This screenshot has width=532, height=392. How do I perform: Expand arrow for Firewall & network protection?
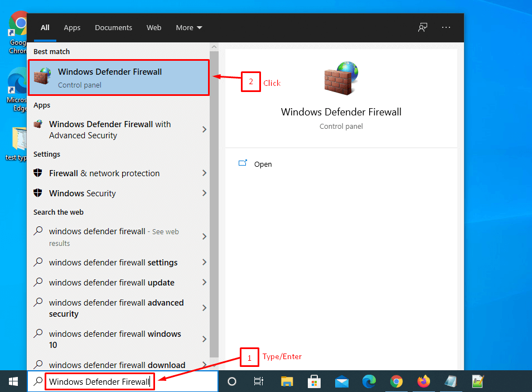pyautogui.click(x=204, y=173)
